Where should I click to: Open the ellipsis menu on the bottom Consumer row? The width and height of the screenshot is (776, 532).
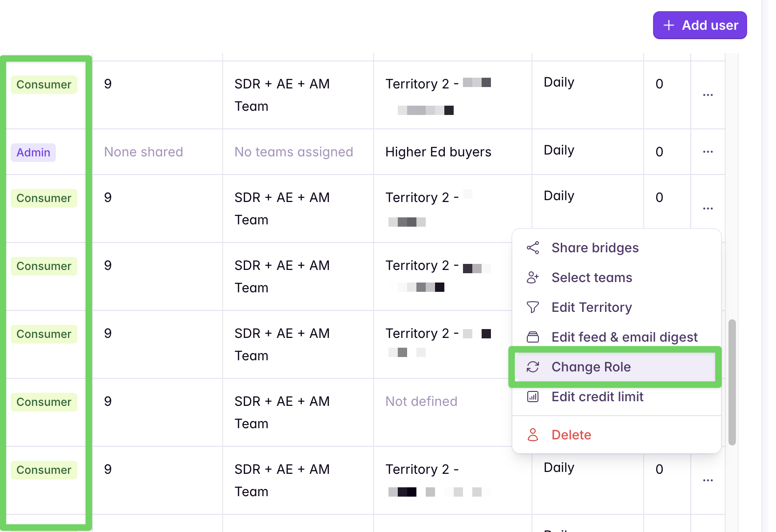click(x=708, y=480)
